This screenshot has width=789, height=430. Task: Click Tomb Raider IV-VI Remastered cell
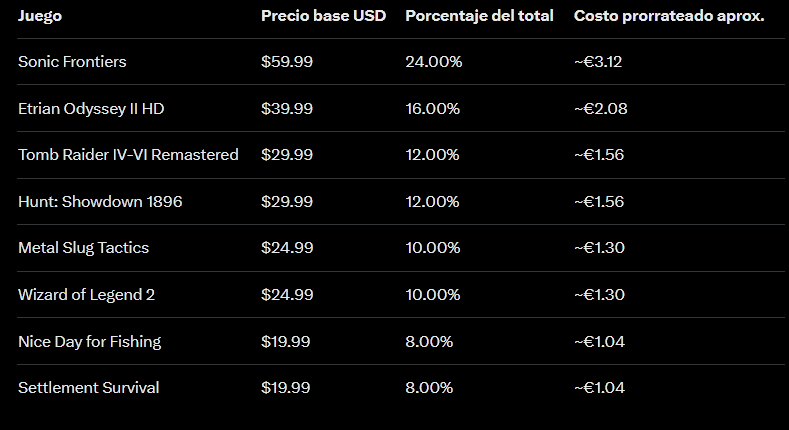128,155
